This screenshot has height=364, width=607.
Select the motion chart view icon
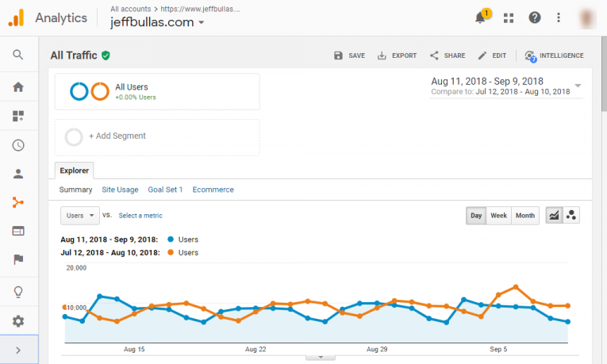coord(571,215)
